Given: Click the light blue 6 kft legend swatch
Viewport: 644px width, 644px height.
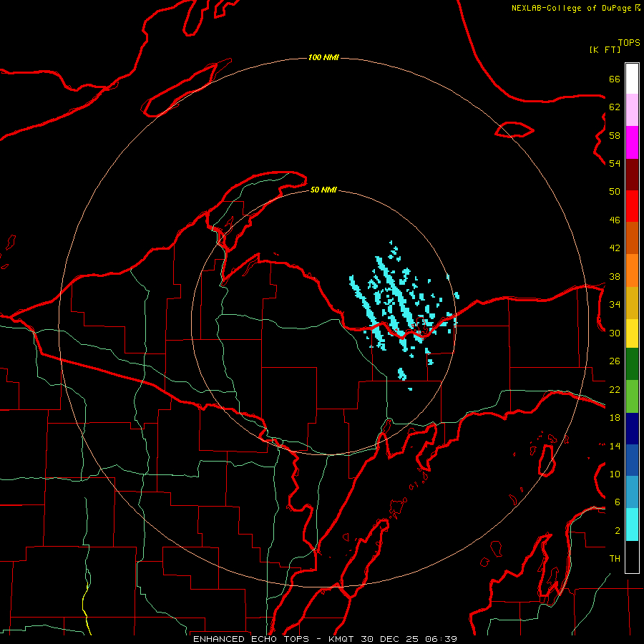Looking at the screenshot, I should click(632, 492).
